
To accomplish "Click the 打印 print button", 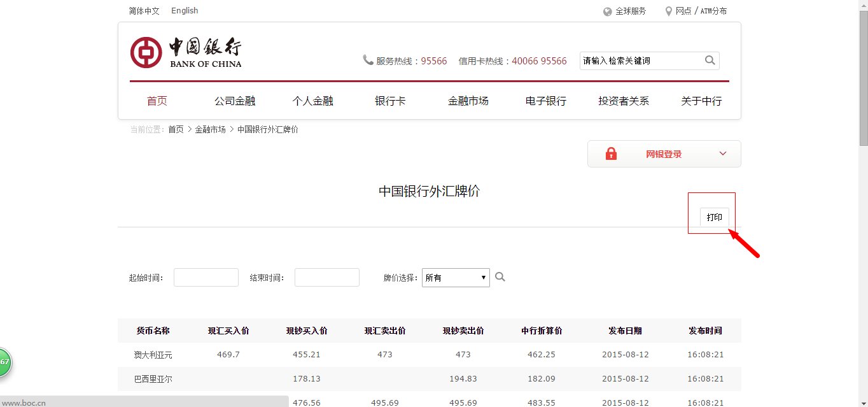I will [714, 217].
